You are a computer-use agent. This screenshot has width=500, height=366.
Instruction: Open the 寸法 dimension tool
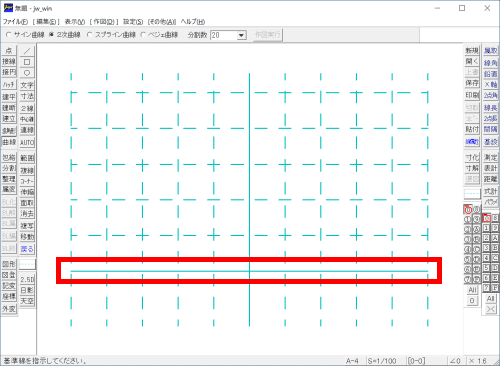tap(27, 96)
